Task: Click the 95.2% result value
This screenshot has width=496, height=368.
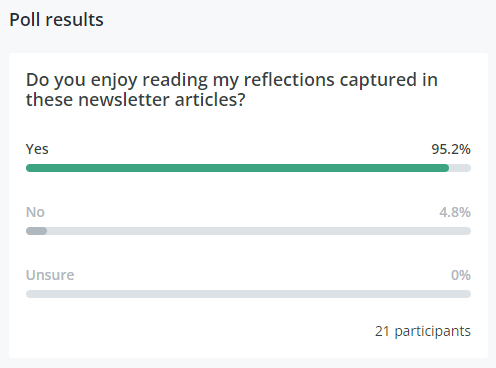Action: [x=451, y=149]
